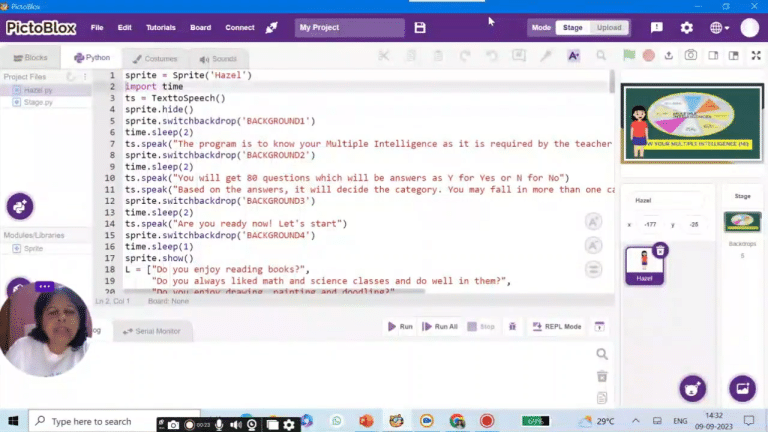Click the Cut scissors icon
This screenshot has width=768, height=432.
coord(384,56)
